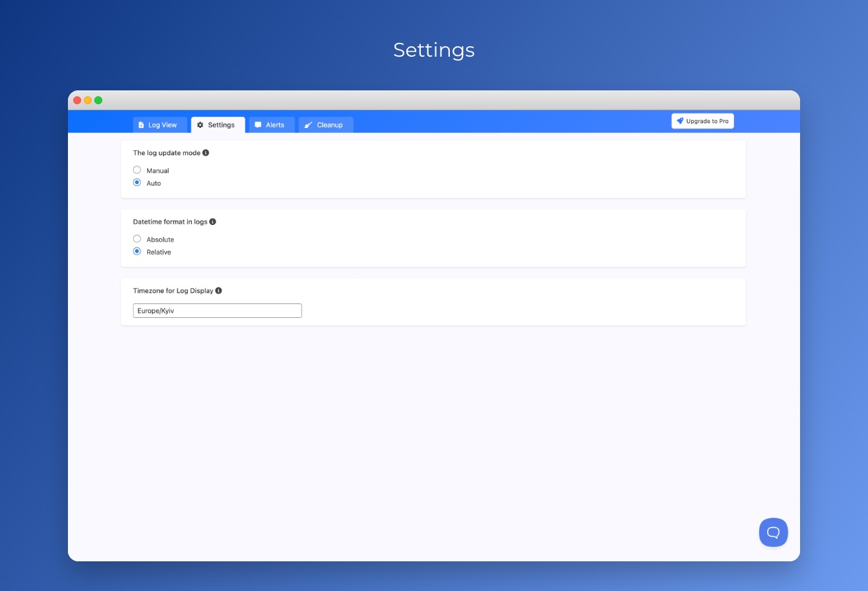
Task: Go to the Cleanup tab
Action: [326, 125]
